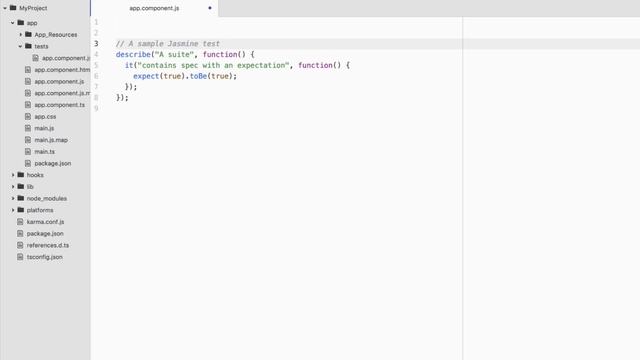The height and width of the screenshot is (360, 640).
Task: Expand the App_Resources folder arrow
Action: coord(20,35)
